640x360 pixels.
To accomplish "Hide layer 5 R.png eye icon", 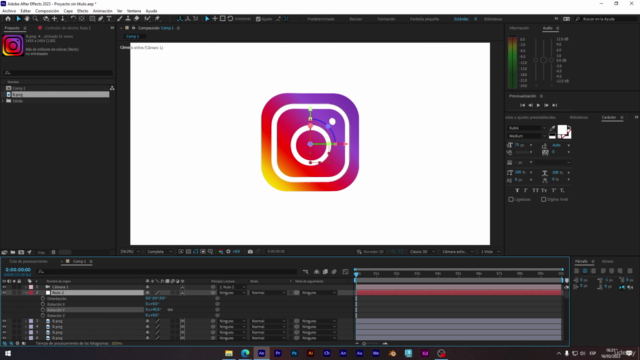I will pos(4,333).
